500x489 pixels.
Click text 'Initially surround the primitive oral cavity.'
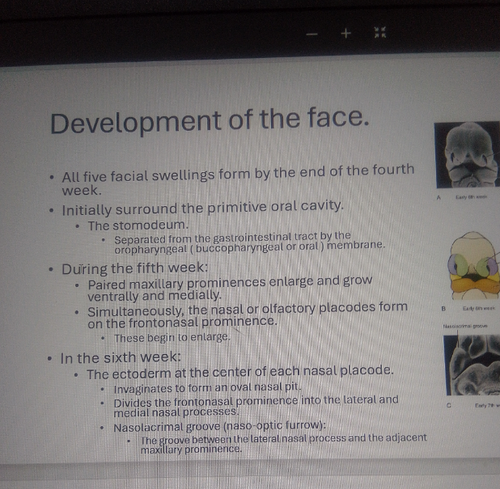point(202,208)
